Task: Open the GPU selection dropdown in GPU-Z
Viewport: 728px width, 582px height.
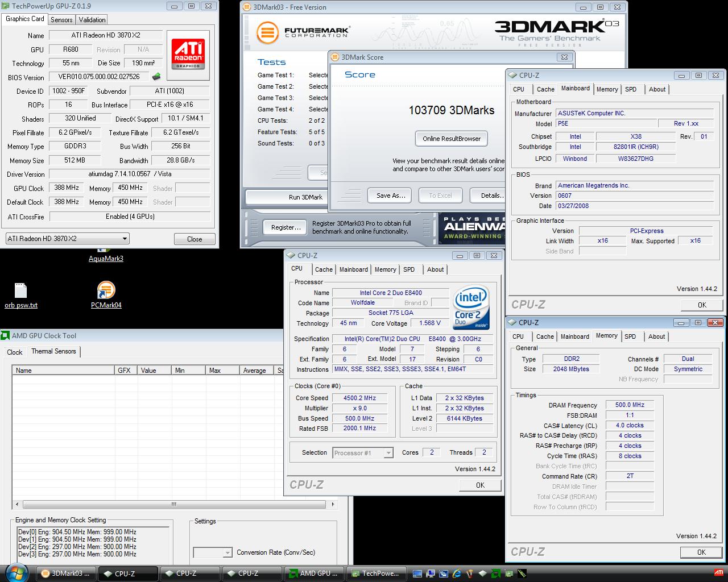Action: click(x=67, y=239)
